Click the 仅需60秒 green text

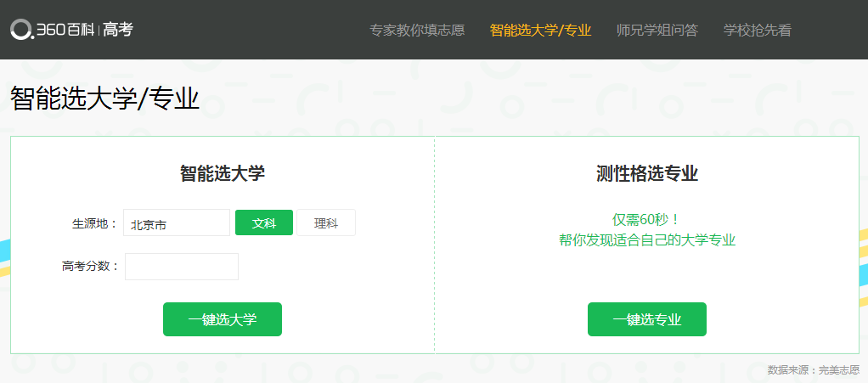[647, 219]
